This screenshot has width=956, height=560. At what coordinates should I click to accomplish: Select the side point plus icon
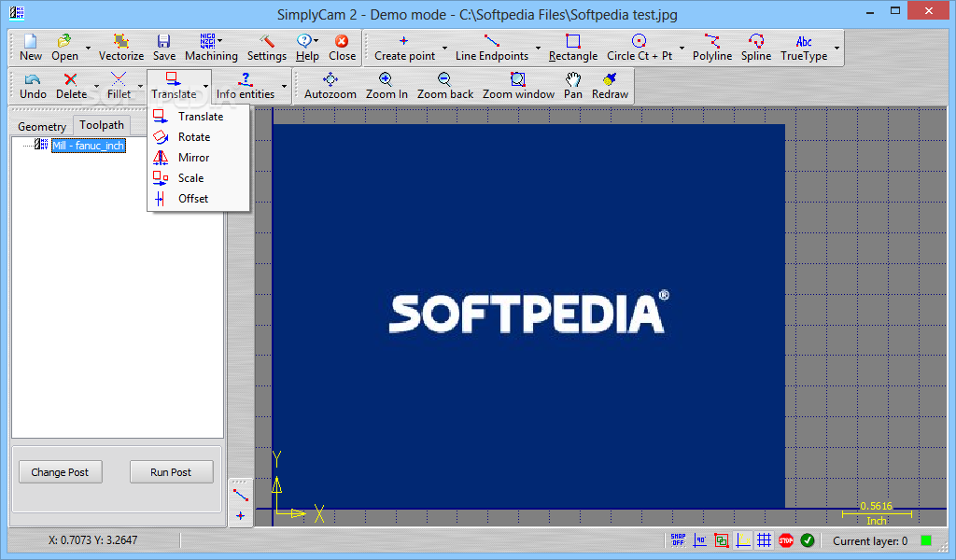241,516
